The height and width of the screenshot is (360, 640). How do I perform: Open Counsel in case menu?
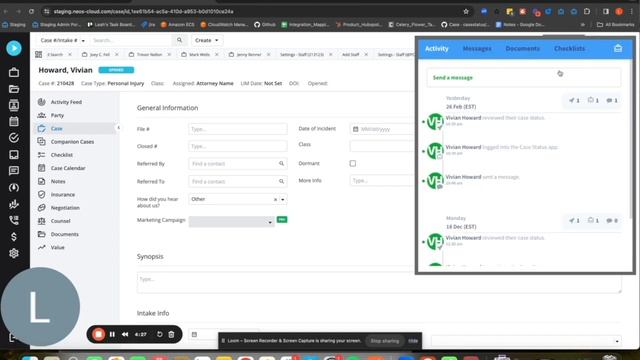pos(60,221)
